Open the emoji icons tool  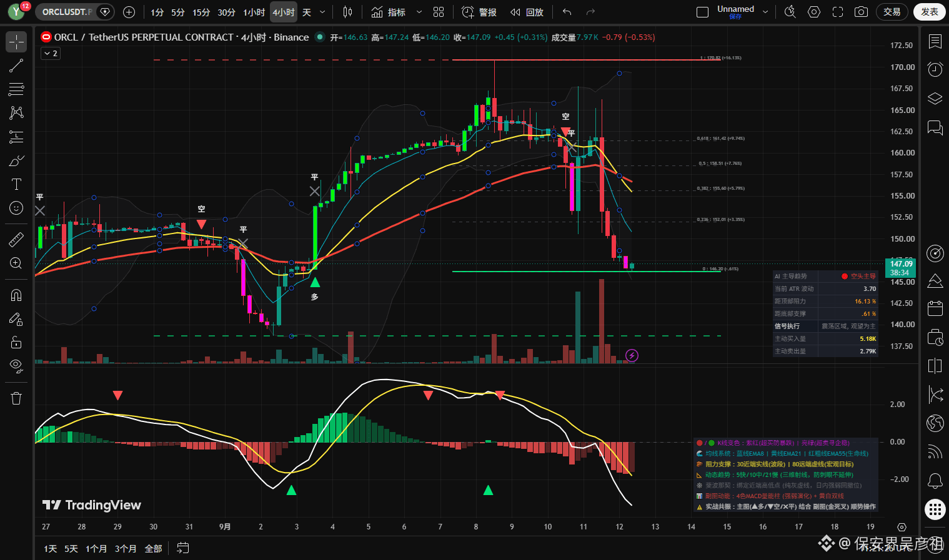(16, 208)
